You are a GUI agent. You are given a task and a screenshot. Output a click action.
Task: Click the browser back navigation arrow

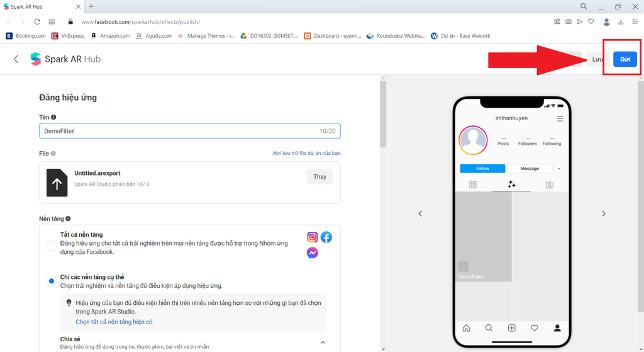(x=9, y=22)
